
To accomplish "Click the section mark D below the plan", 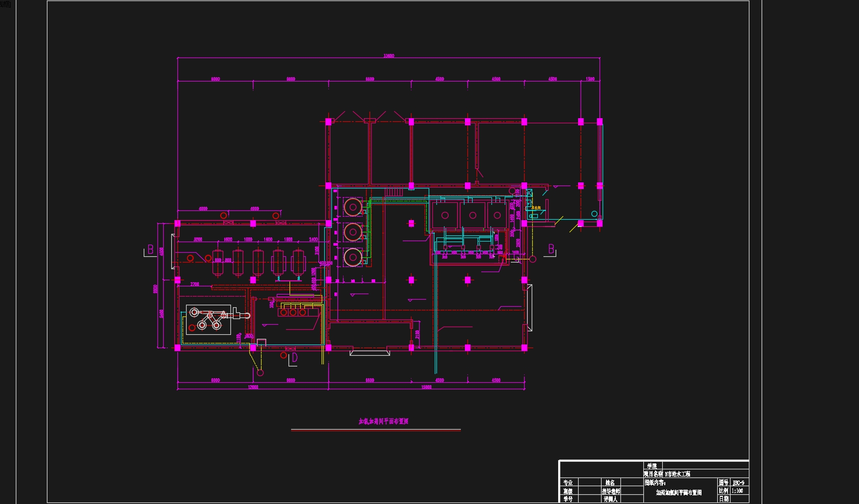I will tap(294, 358).
